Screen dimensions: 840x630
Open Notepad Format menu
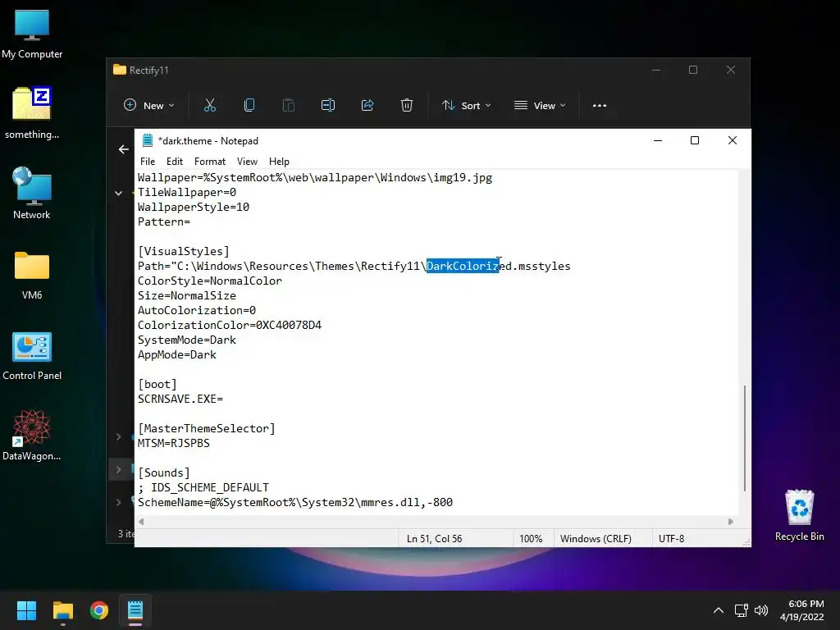tap(210, 162)
